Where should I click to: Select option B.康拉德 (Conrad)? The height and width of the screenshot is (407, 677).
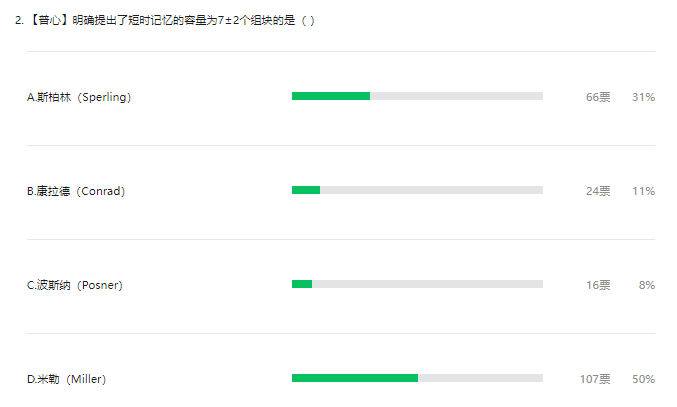pos(76,191)
